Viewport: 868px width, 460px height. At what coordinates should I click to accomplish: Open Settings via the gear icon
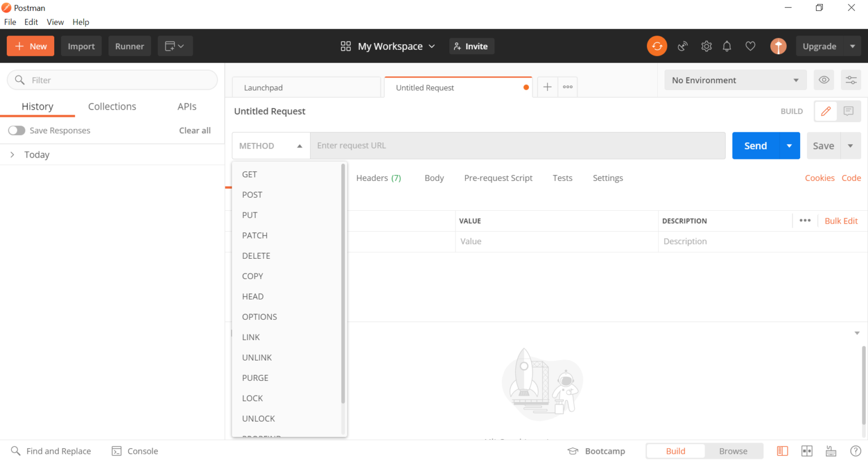click(x=706, y=46)
